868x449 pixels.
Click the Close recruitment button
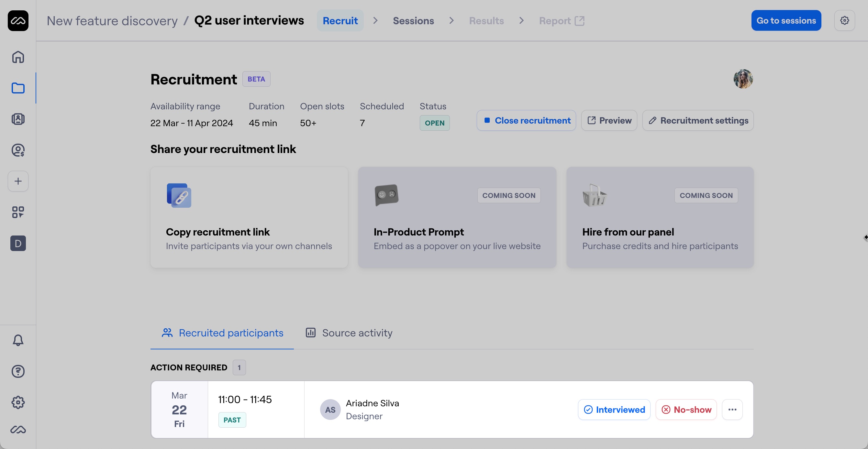pyautogui.click(x=526, y=120)
